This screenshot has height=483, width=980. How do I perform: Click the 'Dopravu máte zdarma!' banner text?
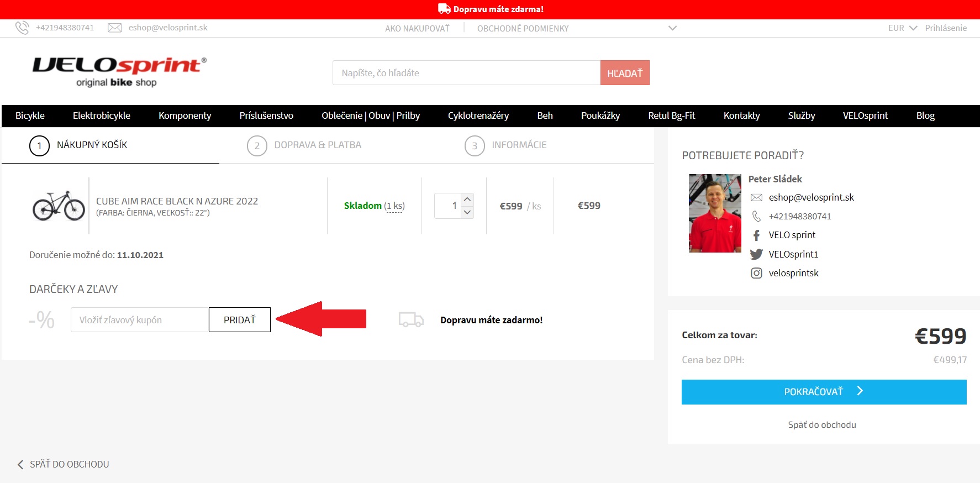(498, 9)
